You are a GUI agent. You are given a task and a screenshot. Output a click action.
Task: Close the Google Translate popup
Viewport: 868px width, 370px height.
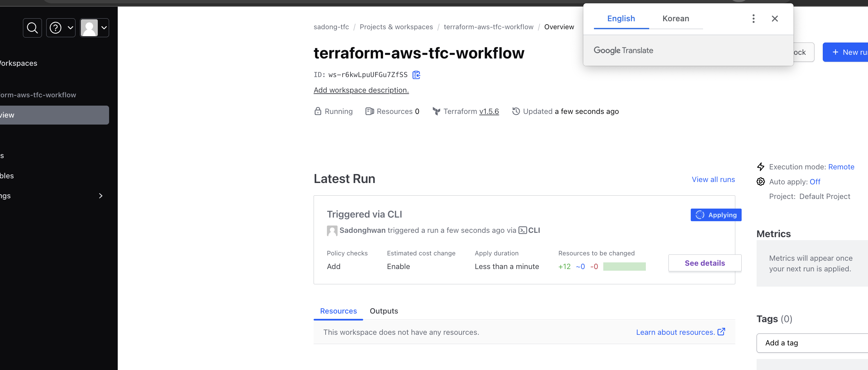[775, 19]
